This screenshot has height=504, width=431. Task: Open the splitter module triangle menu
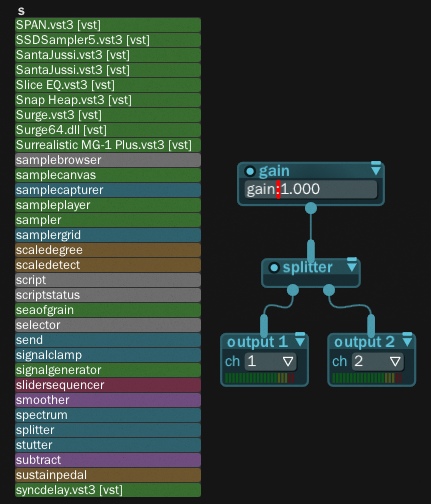point(352,265)
